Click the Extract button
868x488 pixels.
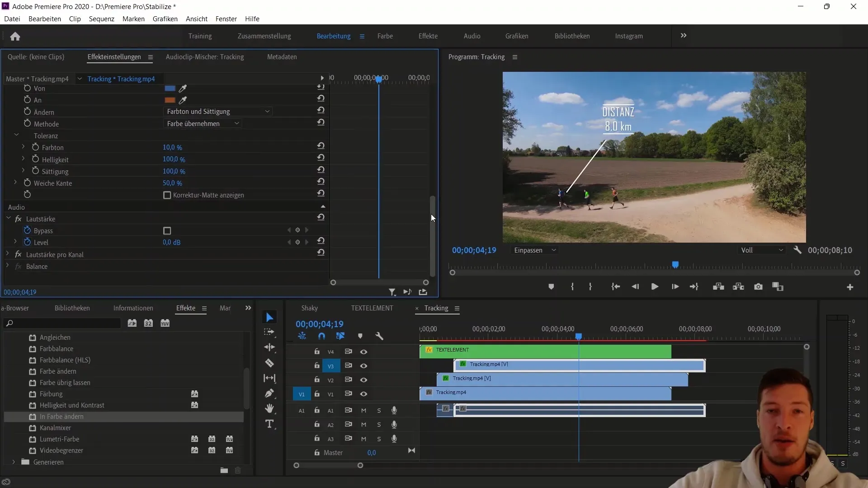pos(739,287)
